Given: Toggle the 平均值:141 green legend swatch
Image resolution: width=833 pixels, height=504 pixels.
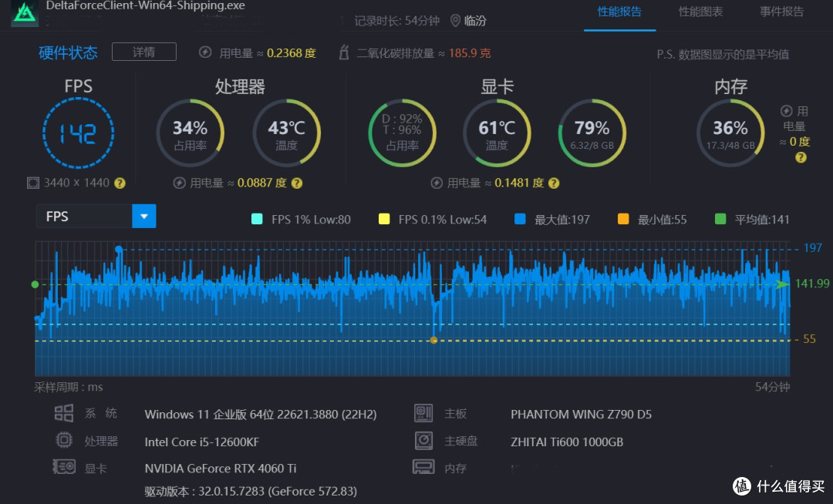Looking at the screenshot, I should [x=720, y=219].
